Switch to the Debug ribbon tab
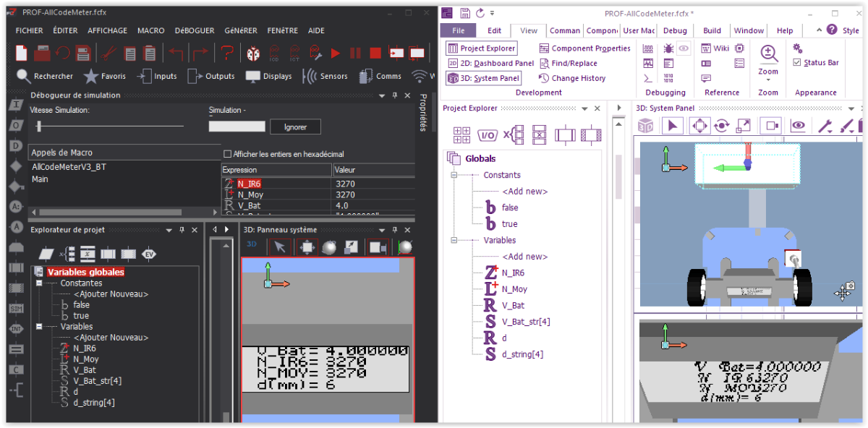The height and width of the screenshot is (428, 868). click(674, 30)
